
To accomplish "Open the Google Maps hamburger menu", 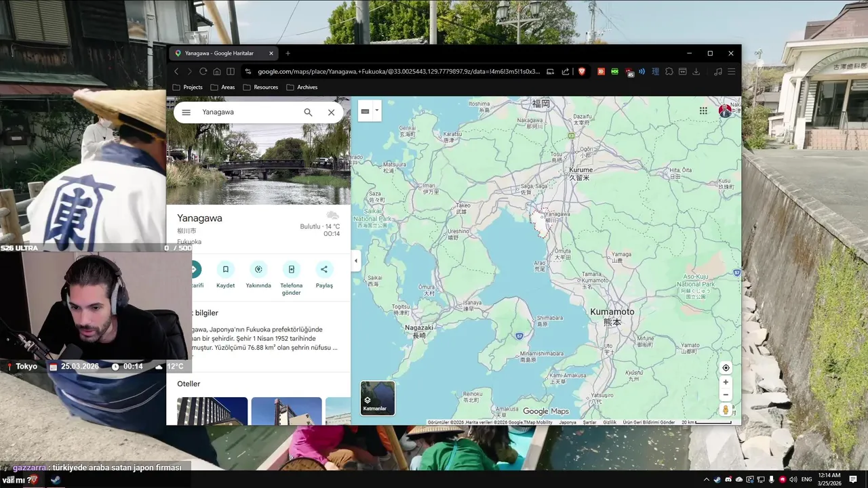I will coord(186,113).
